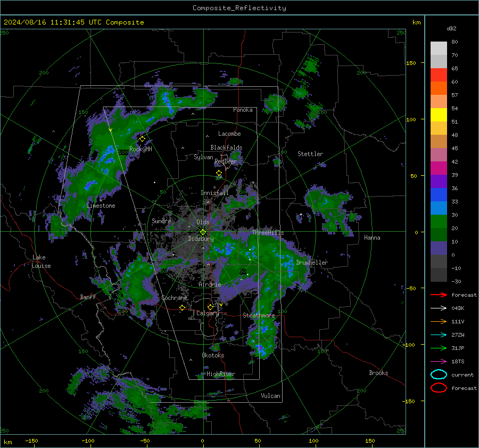Image resolution: width=479 pixels, height=448 pixels.
Task: Click the RockyMH label
Action: pyautogui.click(x=141, y=149)
